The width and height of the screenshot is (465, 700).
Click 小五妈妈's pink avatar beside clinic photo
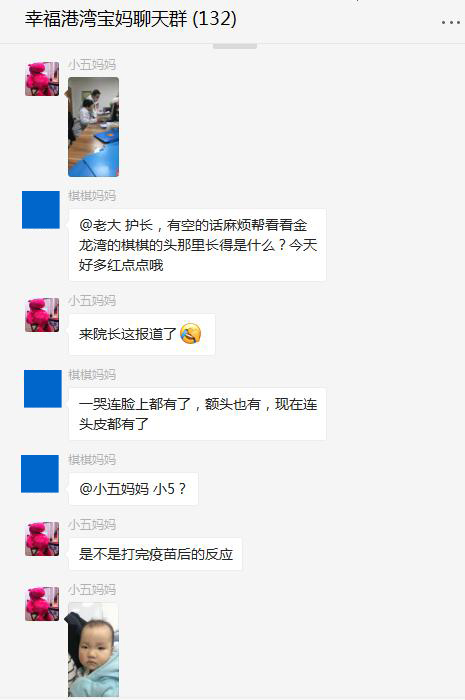(42, 79)
